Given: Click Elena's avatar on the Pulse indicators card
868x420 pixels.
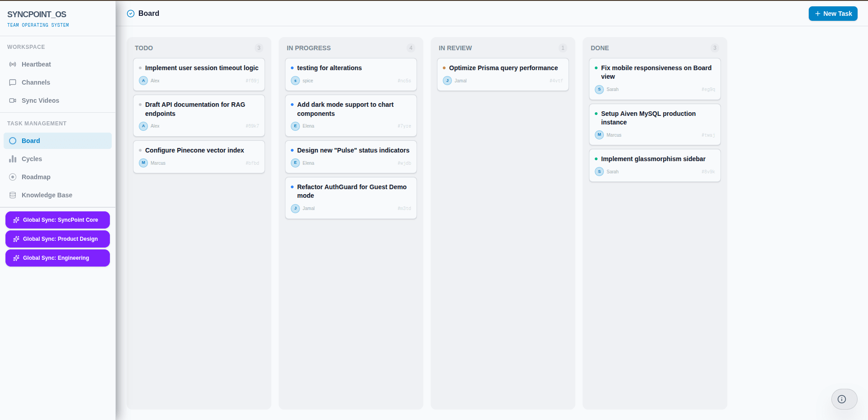Looking at the screenshot, I should [x=295, y=163].
